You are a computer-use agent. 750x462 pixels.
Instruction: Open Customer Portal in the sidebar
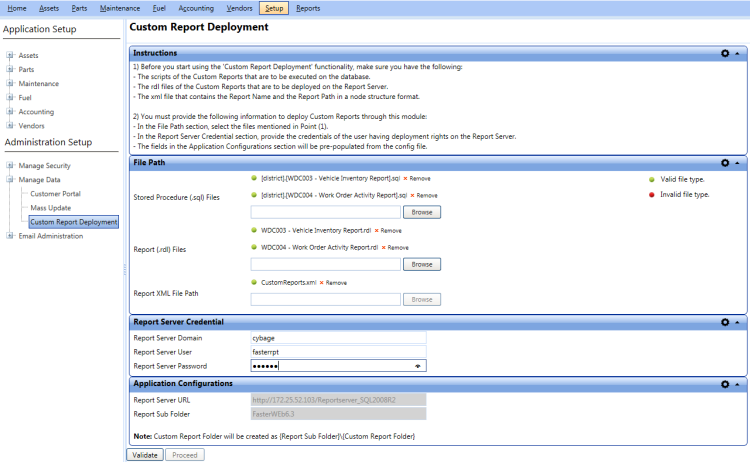tap(55, 193)
